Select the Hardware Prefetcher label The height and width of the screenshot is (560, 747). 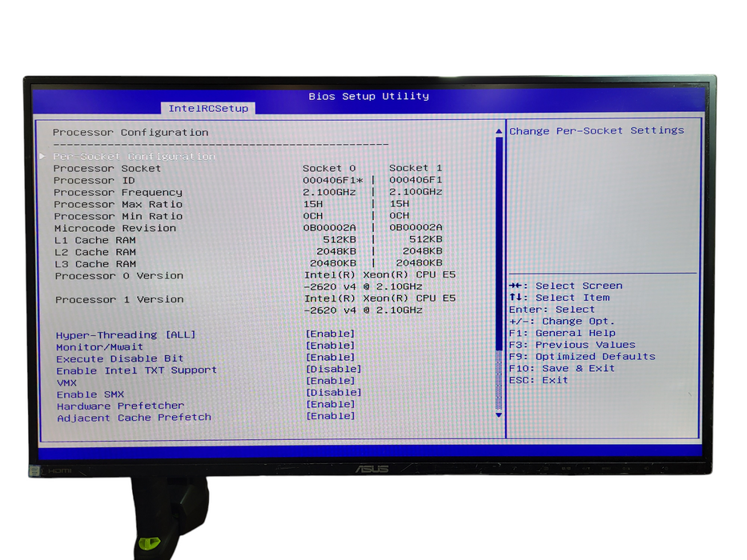121,406
